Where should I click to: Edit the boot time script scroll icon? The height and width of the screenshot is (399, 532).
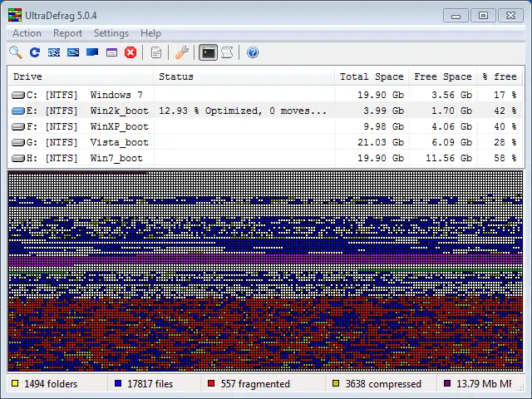[227, 52]
